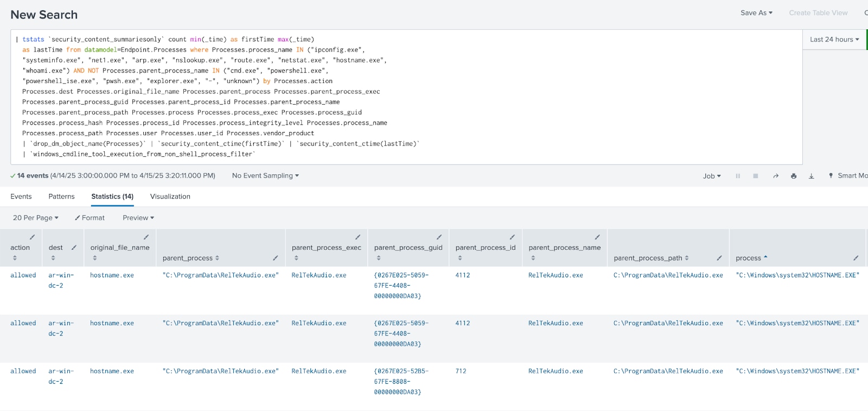
Task: Edit the dest column with its pencil icon
Action: click(x=74, y=248)
